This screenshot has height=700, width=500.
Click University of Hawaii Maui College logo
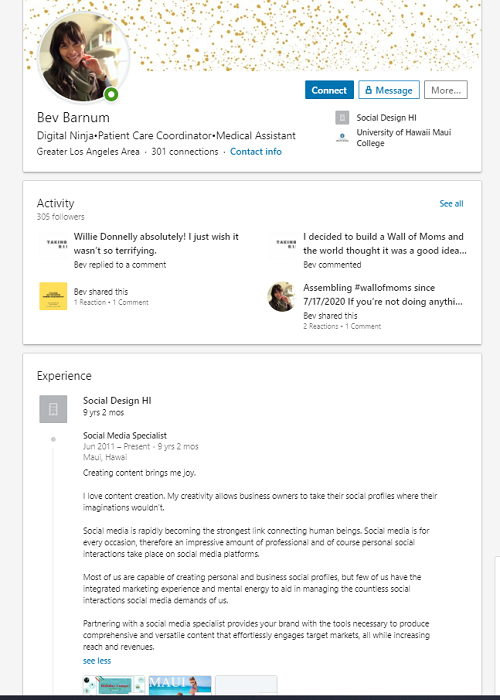tap(342, 138)
